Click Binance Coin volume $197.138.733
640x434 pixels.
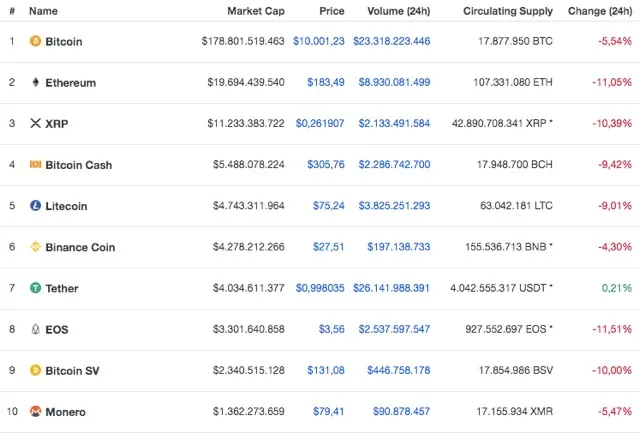399,247
